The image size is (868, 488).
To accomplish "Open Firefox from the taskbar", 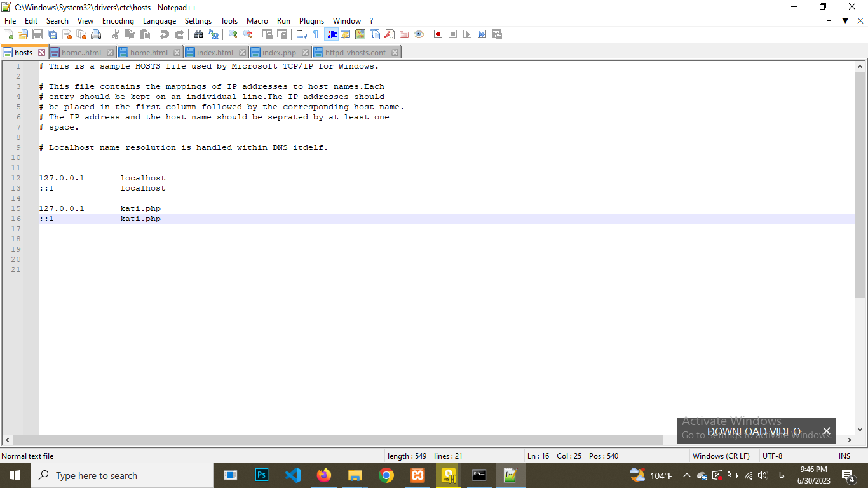I will click(x=324, y=475).
